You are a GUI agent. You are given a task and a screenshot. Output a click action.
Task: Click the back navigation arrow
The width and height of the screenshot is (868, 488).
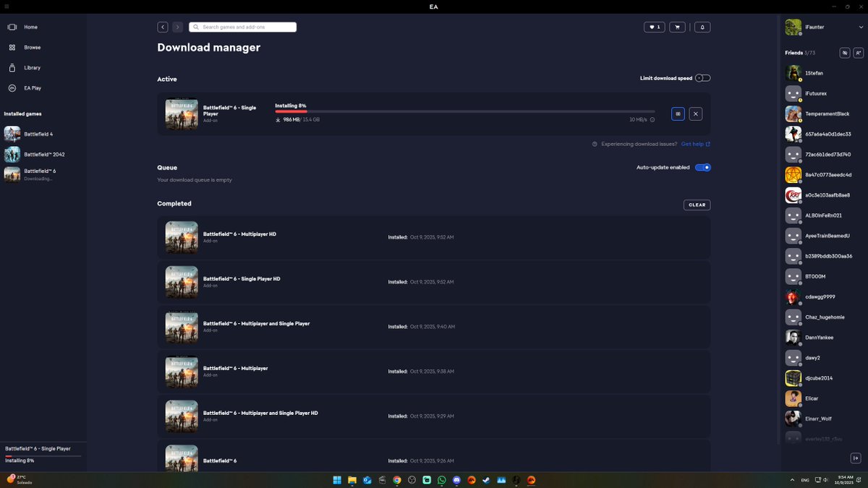(x=163, y=27)
